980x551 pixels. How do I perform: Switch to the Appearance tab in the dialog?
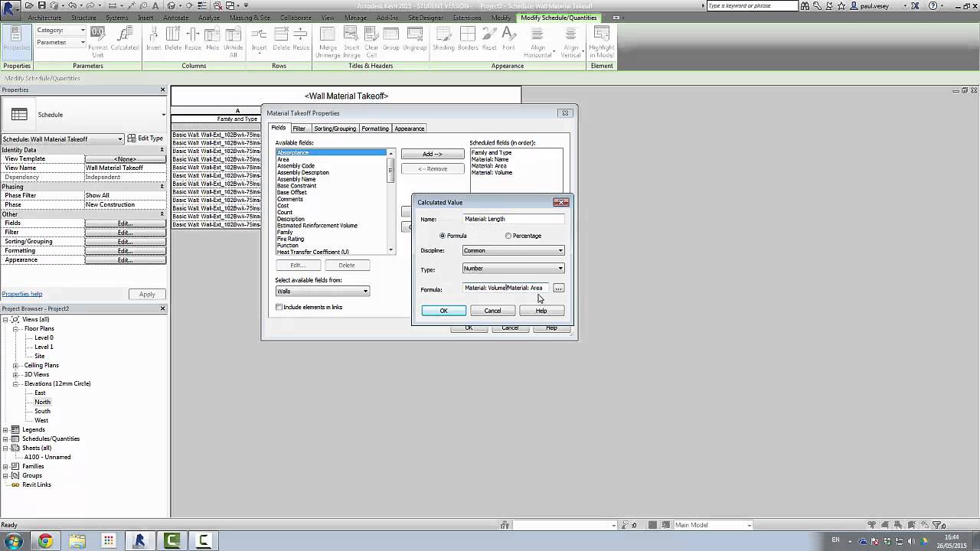409,129
